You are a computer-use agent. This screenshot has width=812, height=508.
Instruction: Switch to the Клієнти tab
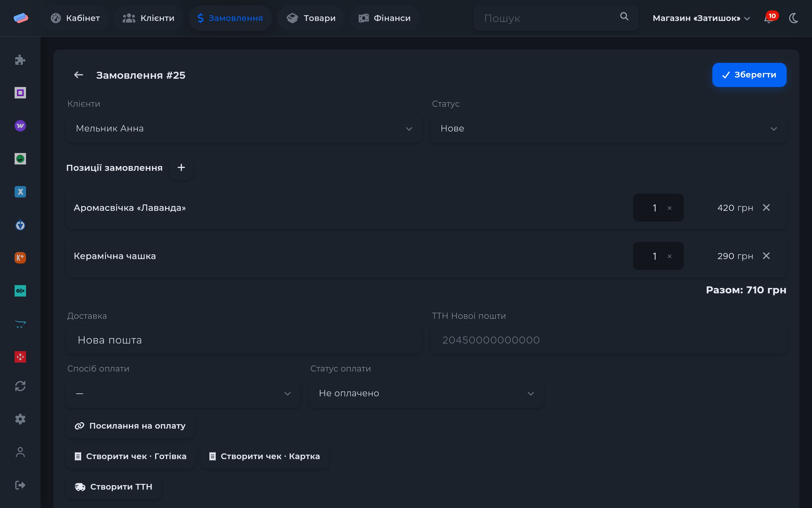148,18
